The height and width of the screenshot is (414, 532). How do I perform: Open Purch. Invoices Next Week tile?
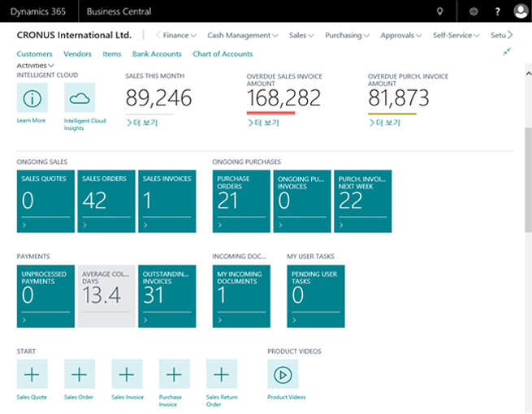[x=363, y=201]
